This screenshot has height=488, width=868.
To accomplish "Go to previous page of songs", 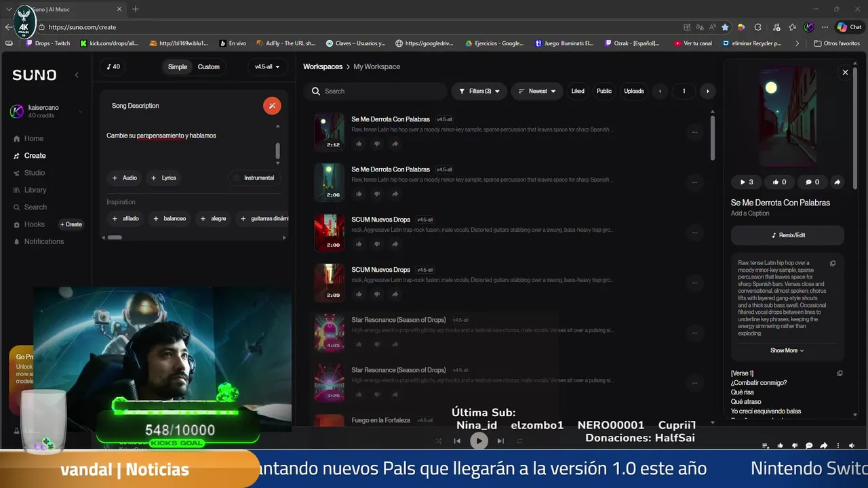I will [660, 91].
